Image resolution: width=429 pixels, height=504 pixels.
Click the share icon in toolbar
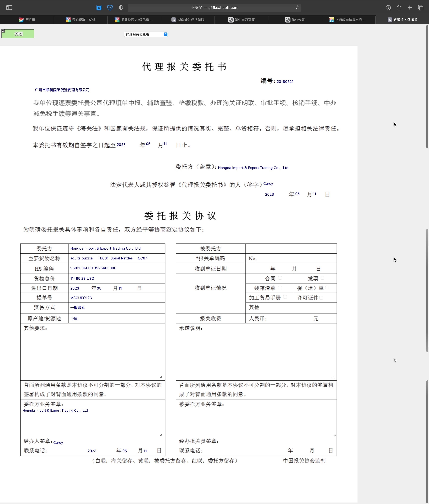point(399,8)
